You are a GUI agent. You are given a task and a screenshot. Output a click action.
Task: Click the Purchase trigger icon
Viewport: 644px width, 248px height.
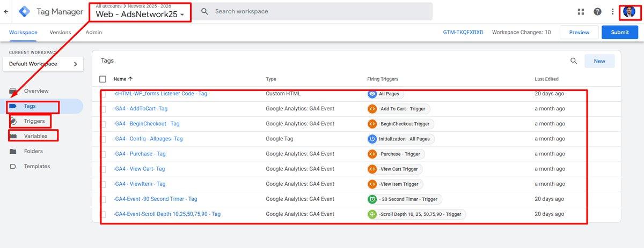pyautogui.click(x=372, y=154)
